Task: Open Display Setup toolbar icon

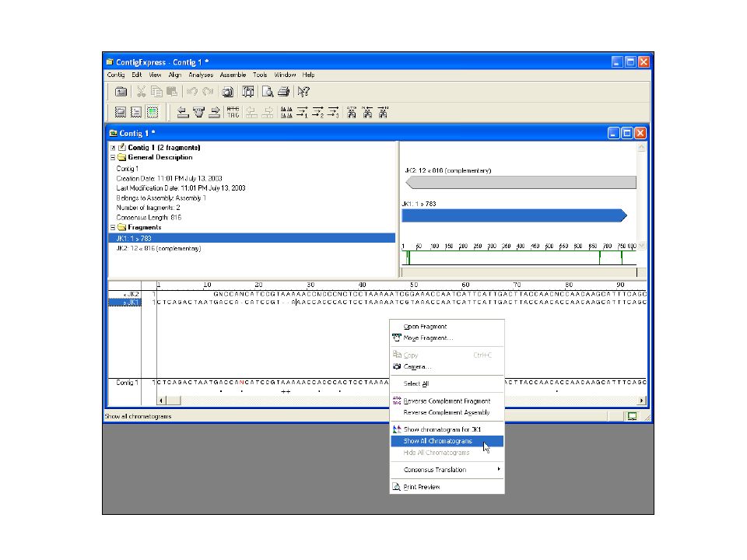Action: click(247, 92)
